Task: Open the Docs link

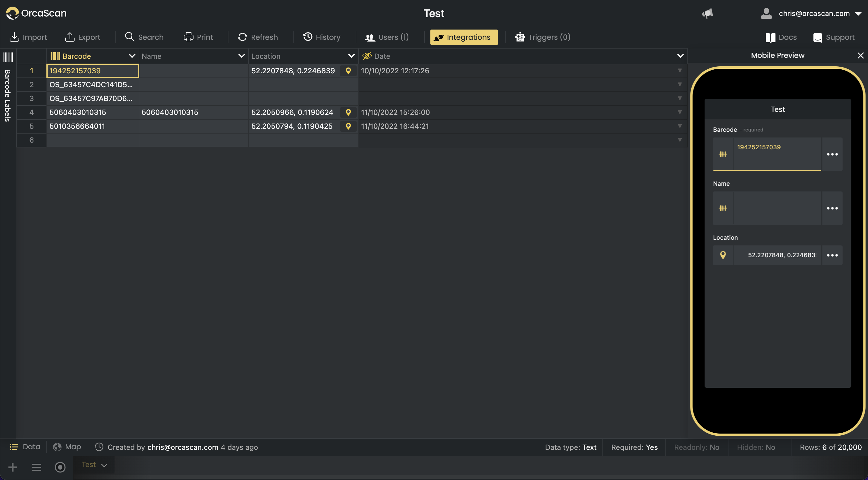Action: click(x=781, y=37)
